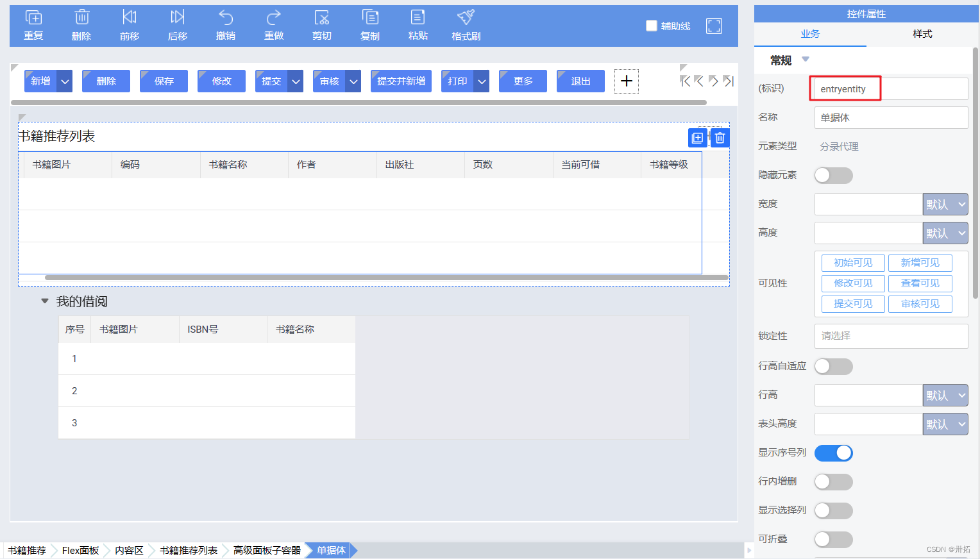The width and height of the screenshot is (980, 559).
Task: Go to next record navigation arrow
Action: click(x=713, y=81)
